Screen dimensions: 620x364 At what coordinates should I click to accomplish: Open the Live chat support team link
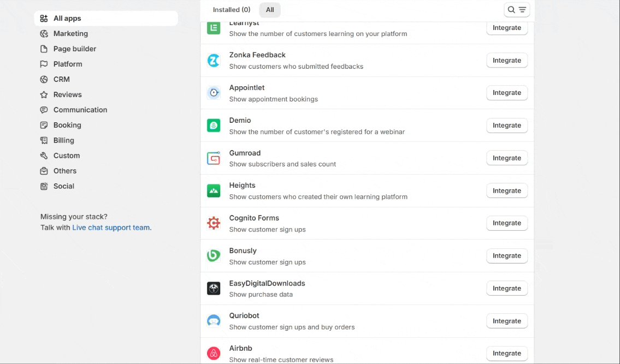click(x=111, y=228)
